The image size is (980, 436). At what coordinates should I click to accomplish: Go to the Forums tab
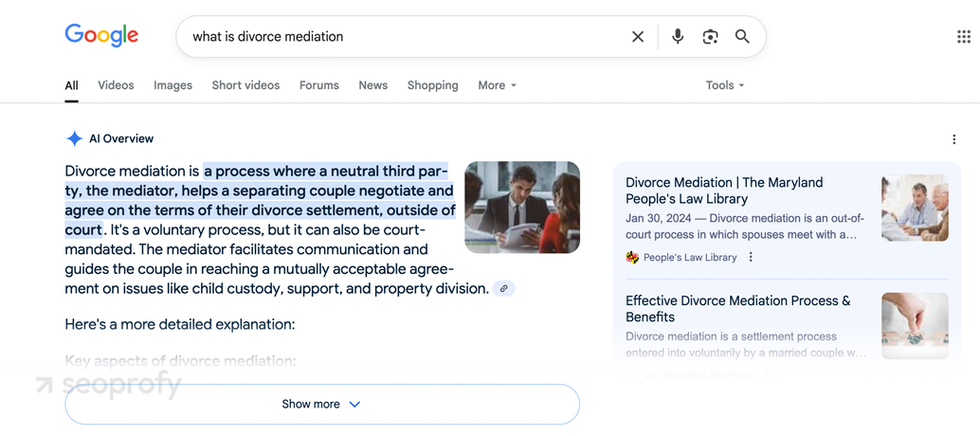click(318, 85)
